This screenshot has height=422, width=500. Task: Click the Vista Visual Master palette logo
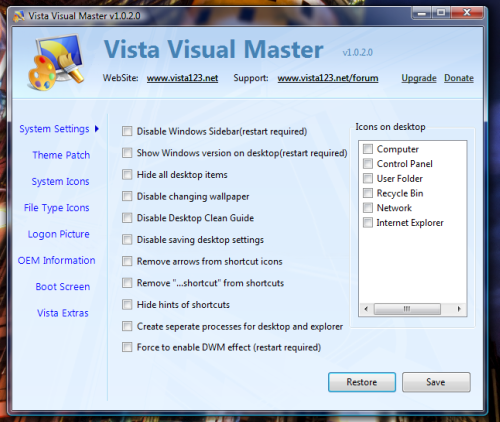point(56,62)
